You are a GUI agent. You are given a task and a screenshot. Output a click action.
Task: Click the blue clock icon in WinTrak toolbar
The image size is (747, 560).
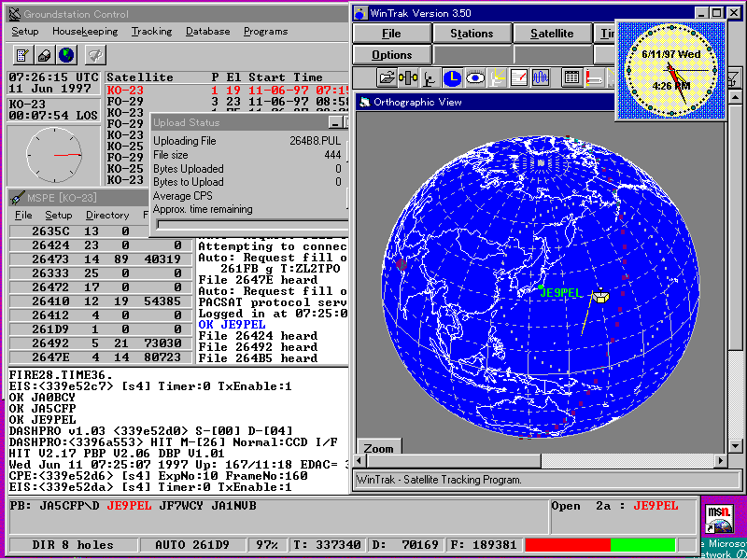pos(452,77)
